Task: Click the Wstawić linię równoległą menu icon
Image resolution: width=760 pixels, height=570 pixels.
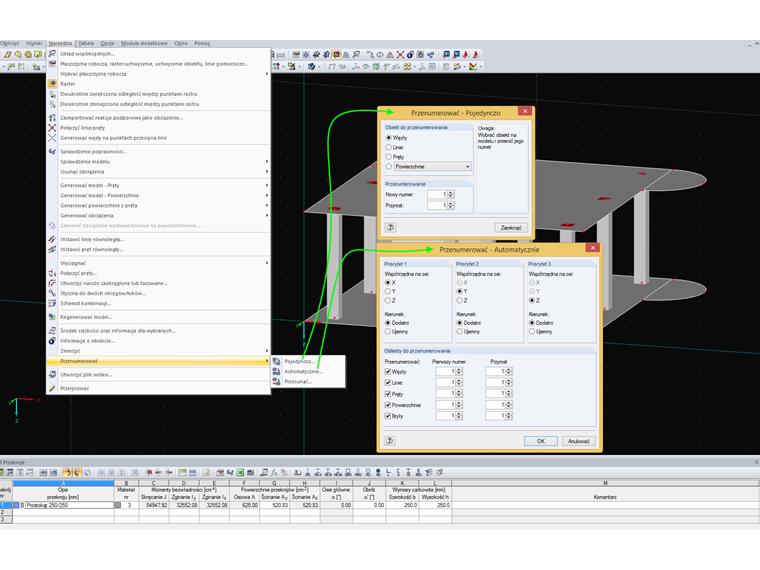Action: (52, 239)
